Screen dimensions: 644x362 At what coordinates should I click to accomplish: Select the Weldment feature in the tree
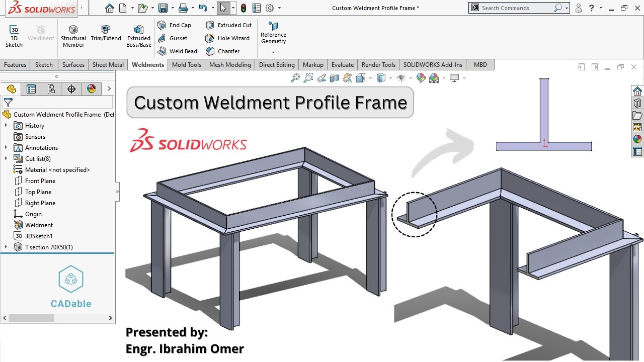coord(39,225)
